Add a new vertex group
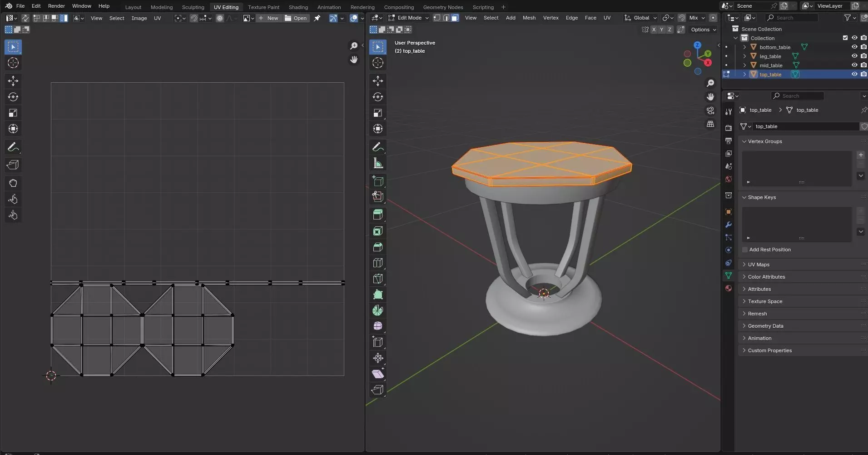 (861, 155)
